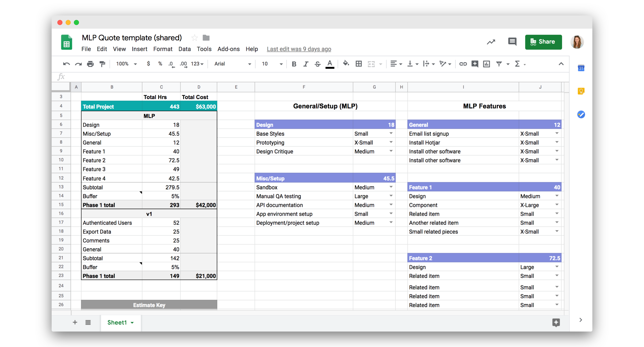Open the zoom 100% dropdown

126,64
